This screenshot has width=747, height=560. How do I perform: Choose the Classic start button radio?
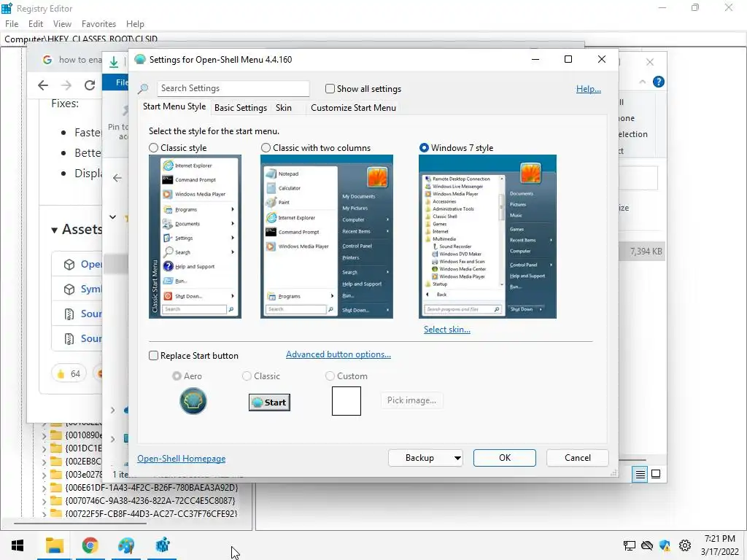point(247,376)
